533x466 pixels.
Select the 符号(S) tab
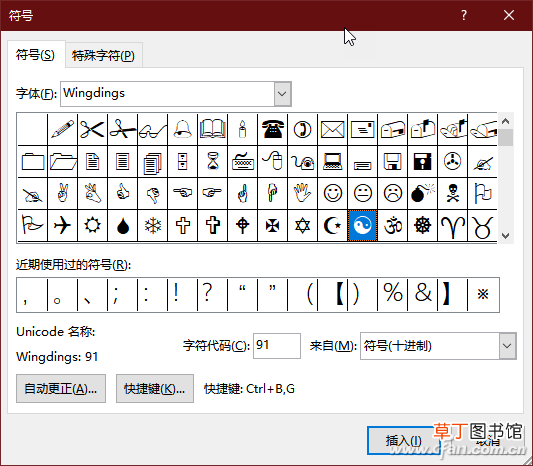(x=35, y=54)
